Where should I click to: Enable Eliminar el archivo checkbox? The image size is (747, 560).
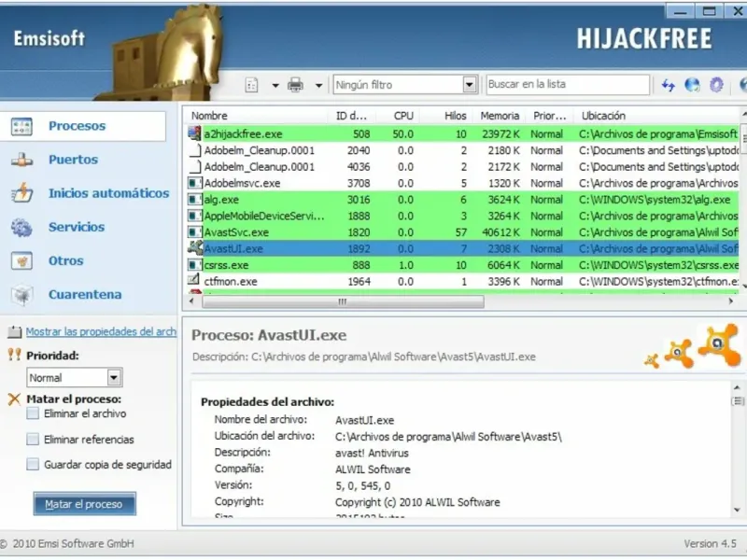[x=33, y=413]
